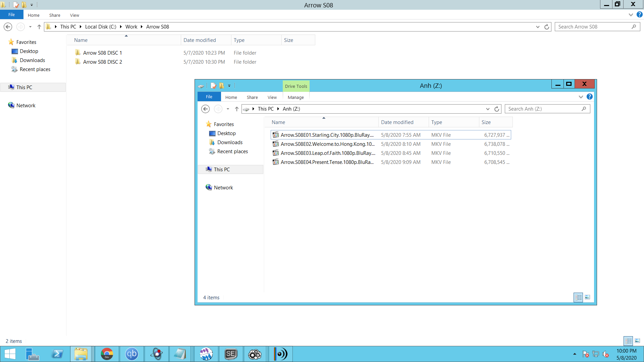Viewport: 644px width, 362px height.
Task: Open Subtitle Edit (SE) taskbar icon
Action: [x=231, y=354]
